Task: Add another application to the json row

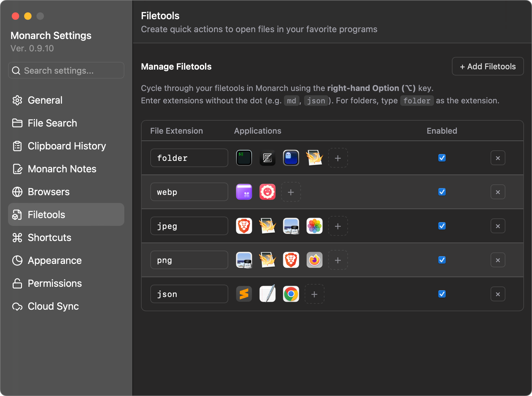Action: tap(314, 294)
